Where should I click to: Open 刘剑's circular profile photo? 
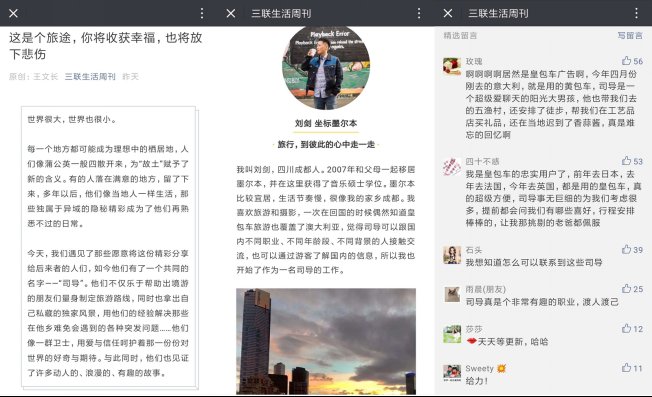click(x=326, y=67)
